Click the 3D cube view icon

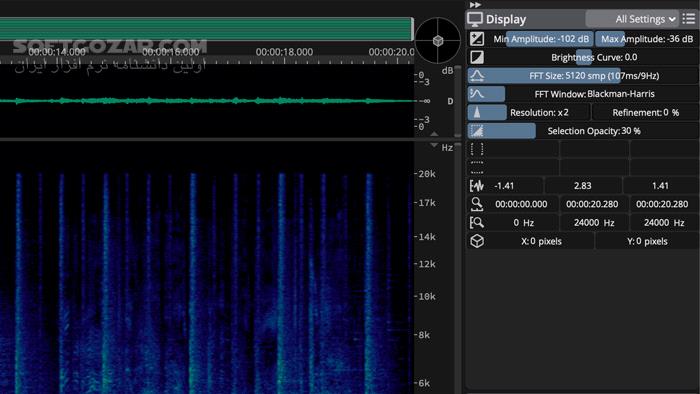pos(477,241)
